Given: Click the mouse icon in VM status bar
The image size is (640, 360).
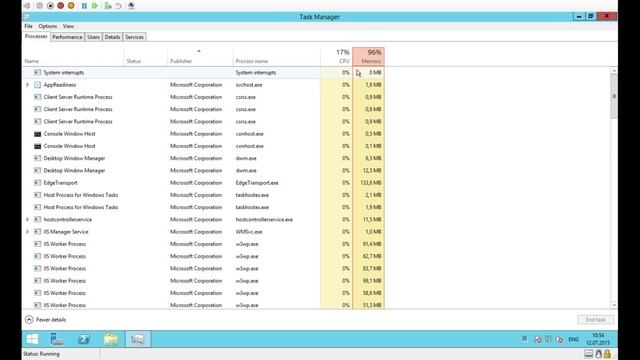Looking at the screenshot, I should tap(598, 354).
